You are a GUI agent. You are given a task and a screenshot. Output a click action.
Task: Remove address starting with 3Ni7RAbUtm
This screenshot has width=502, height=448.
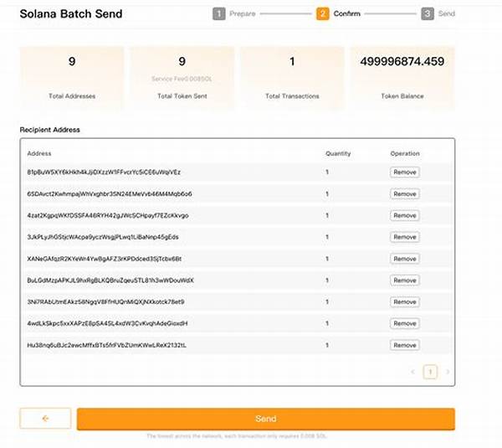405,301
